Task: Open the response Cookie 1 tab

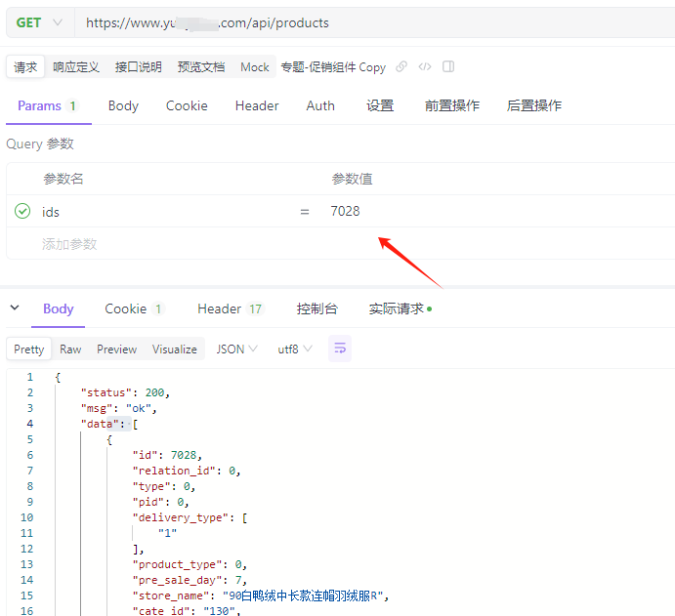Action: tap(135, 308)
